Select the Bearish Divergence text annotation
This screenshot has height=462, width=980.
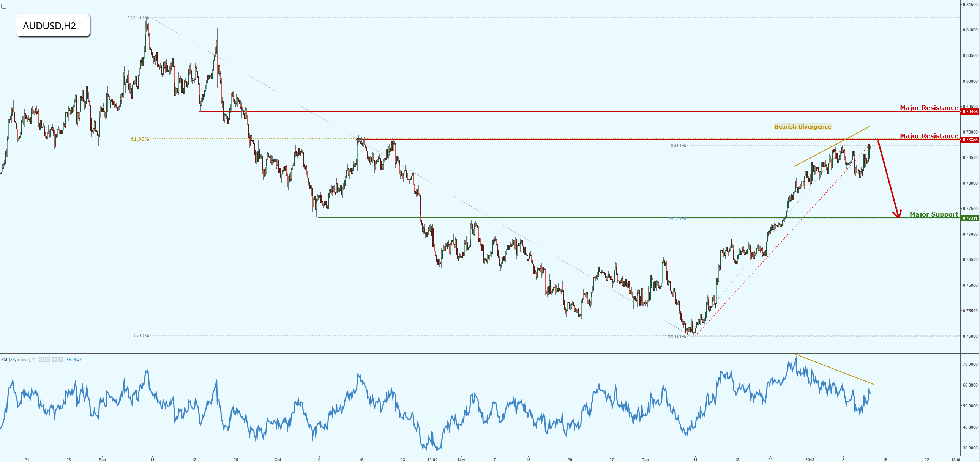(803, 127)
